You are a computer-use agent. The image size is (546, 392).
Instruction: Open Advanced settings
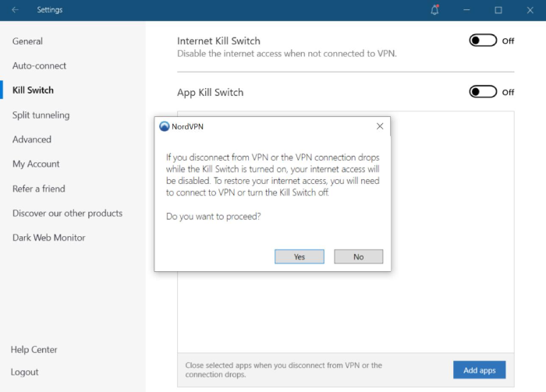[32, 139]
